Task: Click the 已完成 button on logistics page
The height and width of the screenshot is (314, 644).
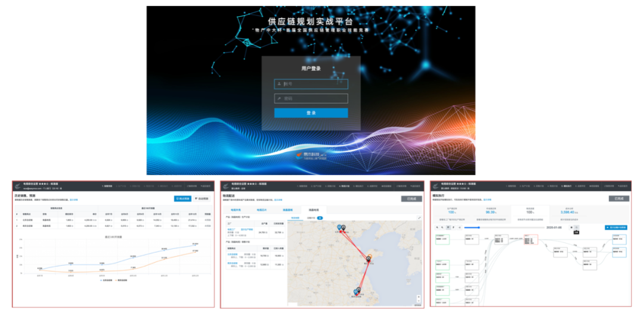Action: coord(411,198)
